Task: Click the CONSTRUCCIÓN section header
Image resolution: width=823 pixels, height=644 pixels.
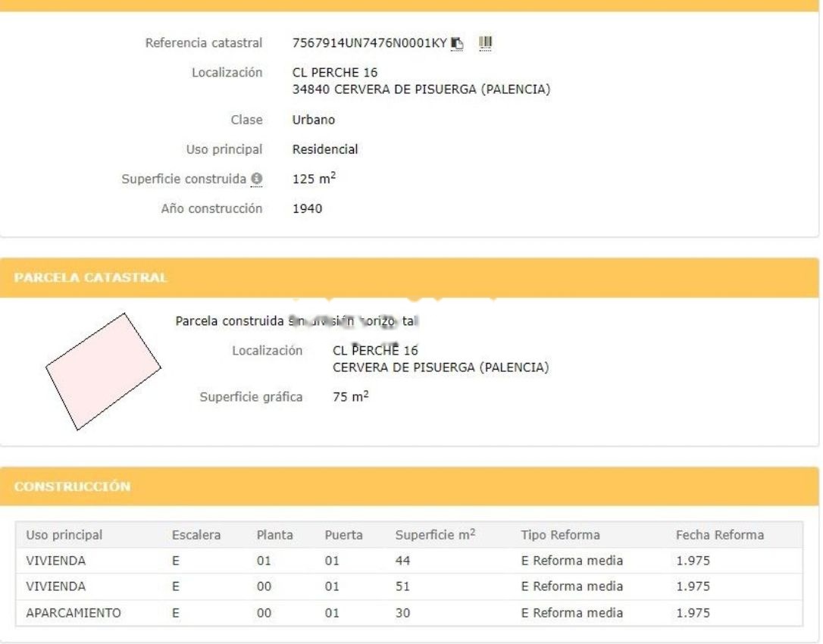Action: tap(73, 486)
